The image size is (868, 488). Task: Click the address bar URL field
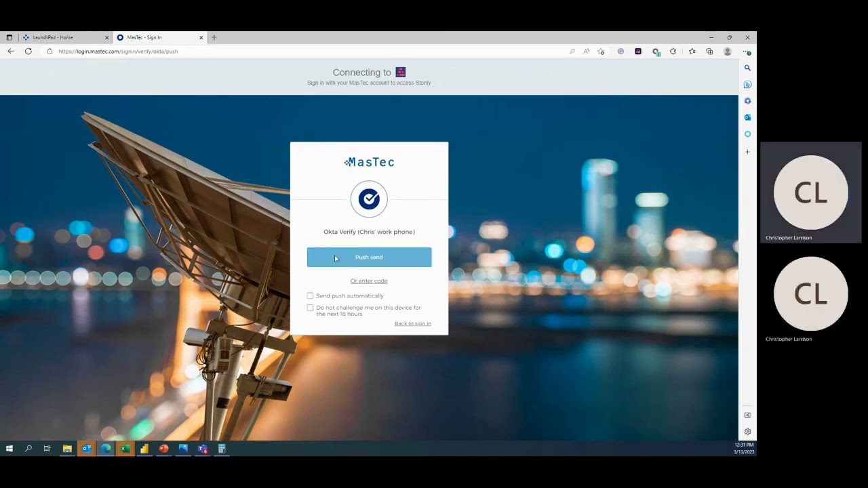click(x=305, y=52)
